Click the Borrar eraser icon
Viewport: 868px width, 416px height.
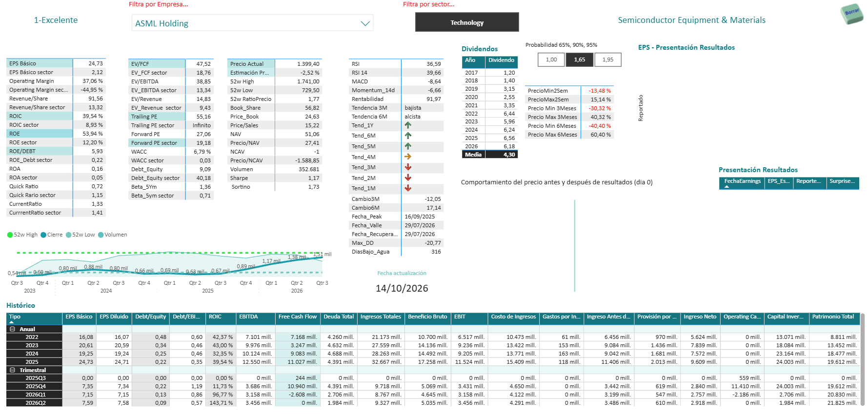[x=851, y=13]
